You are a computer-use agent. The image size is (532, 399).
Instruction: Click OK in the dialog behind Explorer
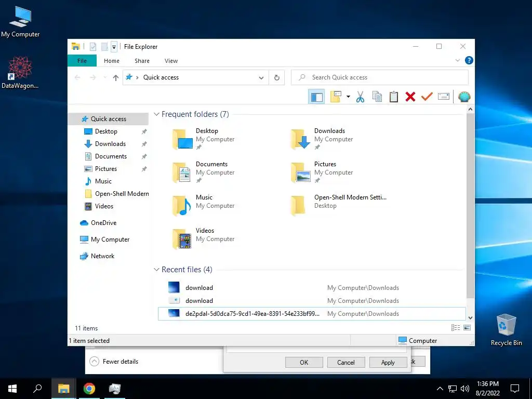click(x=304, y=362)
